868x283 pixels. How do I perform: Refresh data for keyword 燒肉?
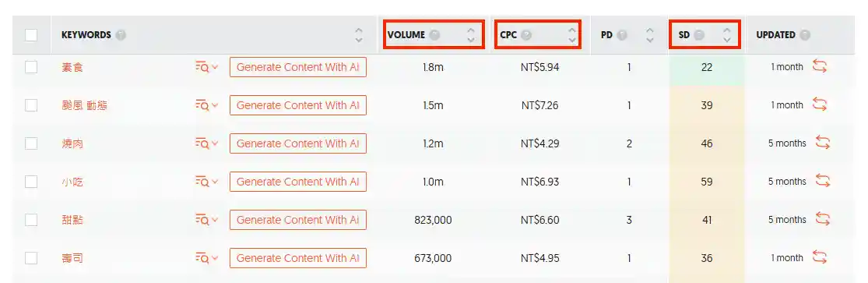[x=823, y=143]
